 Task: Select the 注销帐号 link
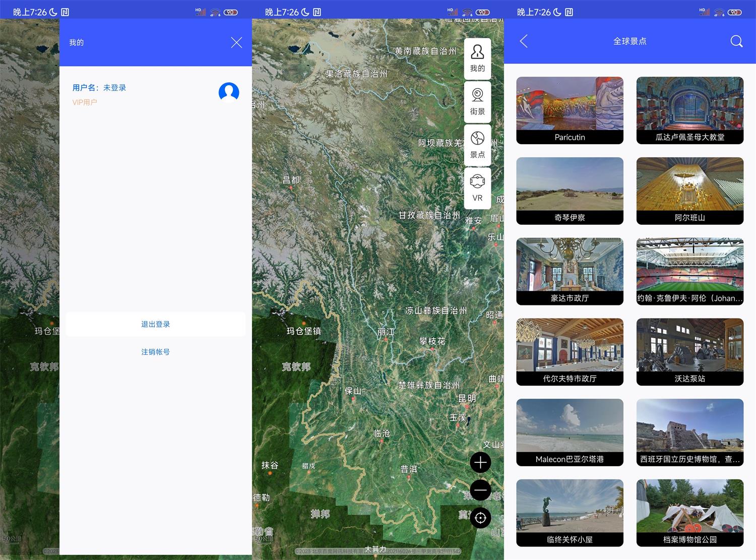tap(155, 352)
